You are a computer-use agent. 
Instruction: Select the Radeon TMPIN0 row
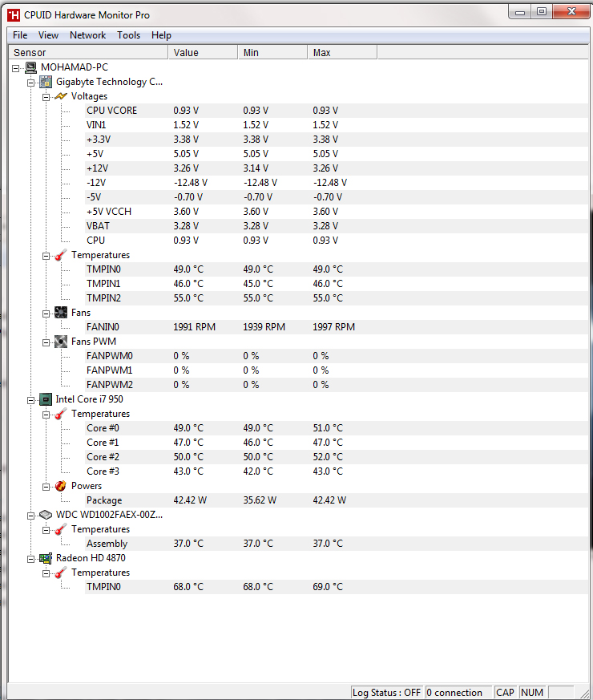coord(337,587)
